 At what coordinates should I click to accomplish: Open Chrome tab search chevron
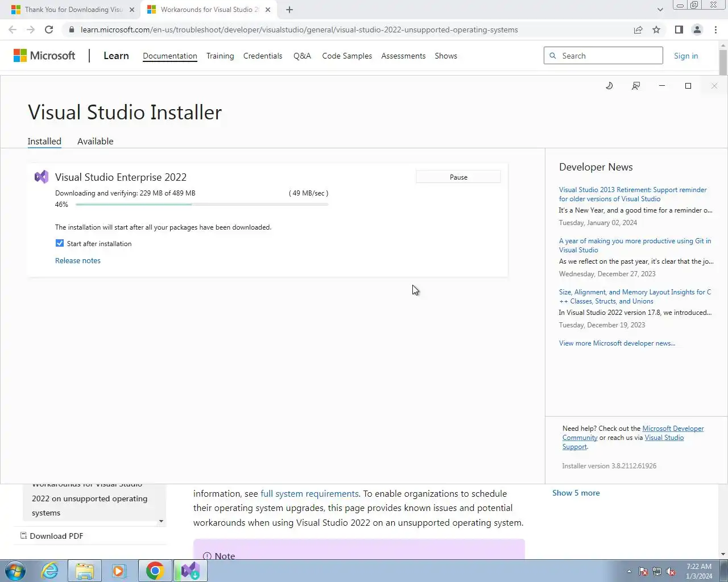[x=660, y=10]
